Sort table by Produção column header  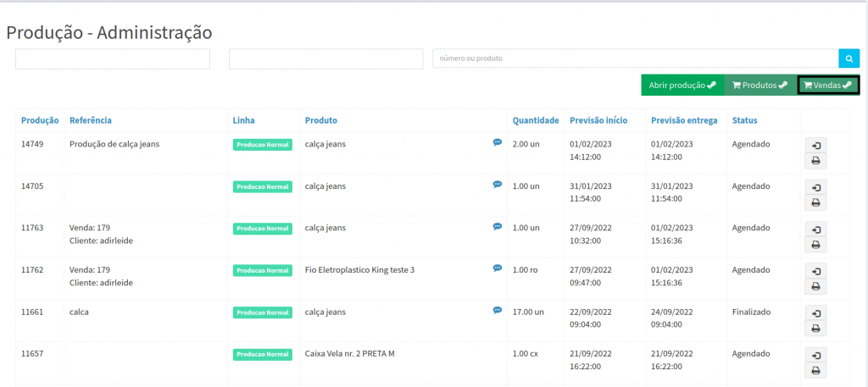pyautogui.click(x=40, y=120)
